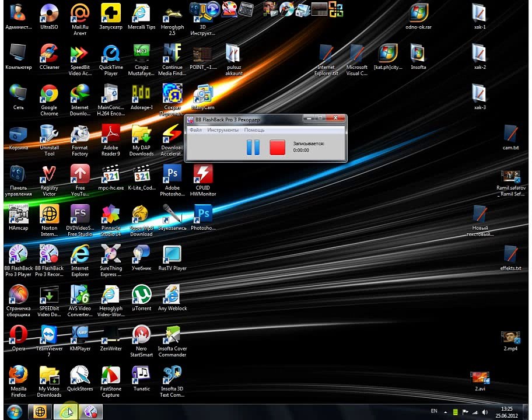Open the Файл menu in the recorder
The width and height of the screenshot is (532, 420).
pyautogui.click(x=195, y=130)
